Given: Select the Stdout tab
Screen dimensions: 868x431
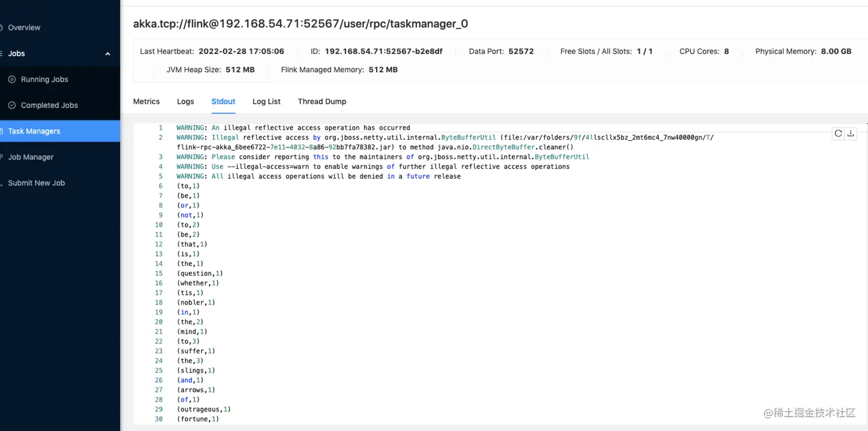Looking at the screenshot, I should (223, 101).
